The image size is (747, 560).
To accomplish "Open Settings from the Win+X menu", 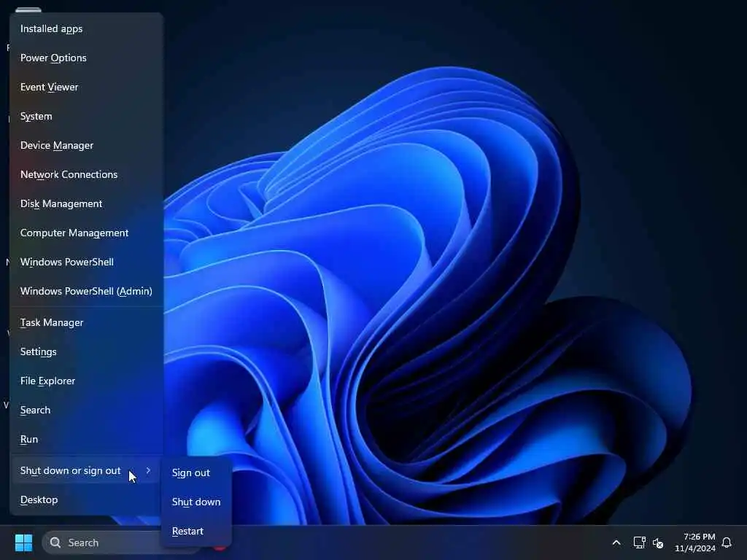I will [x=86, y=351].
